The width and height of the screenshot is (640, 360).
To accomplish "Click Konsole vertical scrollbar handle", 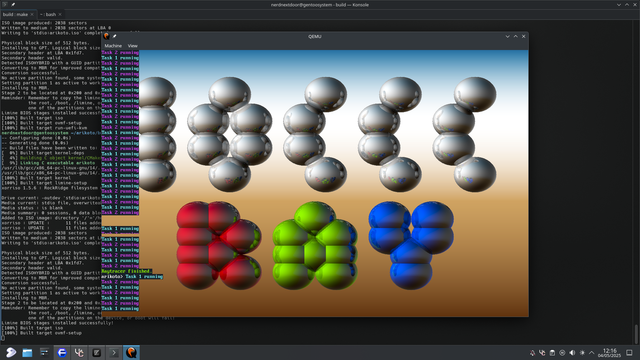I will [636, 334].
